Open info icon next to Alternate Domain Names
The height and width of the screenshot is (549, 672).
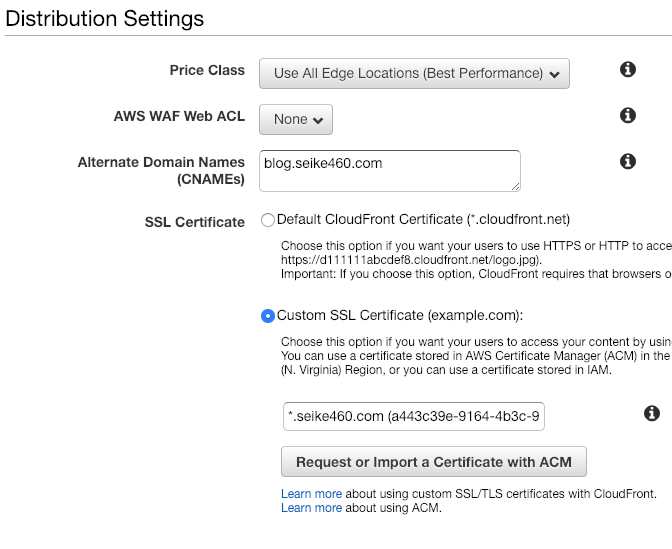[628, 161]
